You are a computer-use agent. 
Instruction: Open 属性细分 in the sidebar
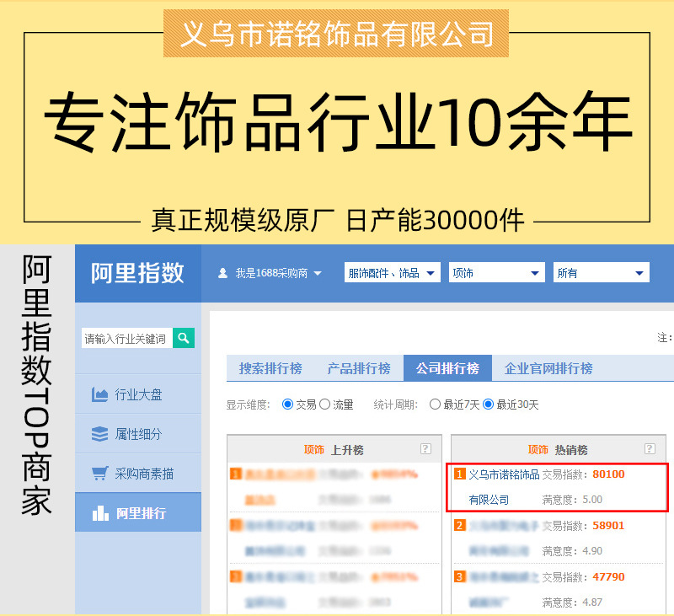[x=138, y=434]
